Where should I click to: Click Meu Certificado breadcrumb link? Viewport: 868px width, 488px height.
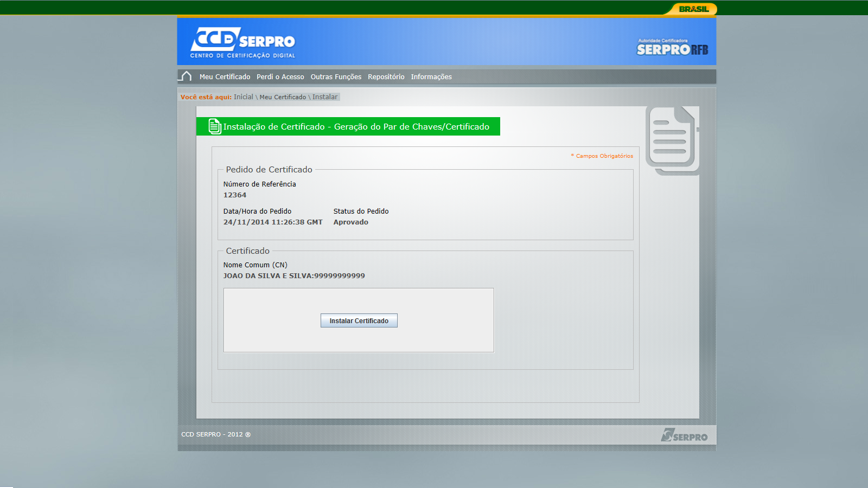tap(283, 97)
